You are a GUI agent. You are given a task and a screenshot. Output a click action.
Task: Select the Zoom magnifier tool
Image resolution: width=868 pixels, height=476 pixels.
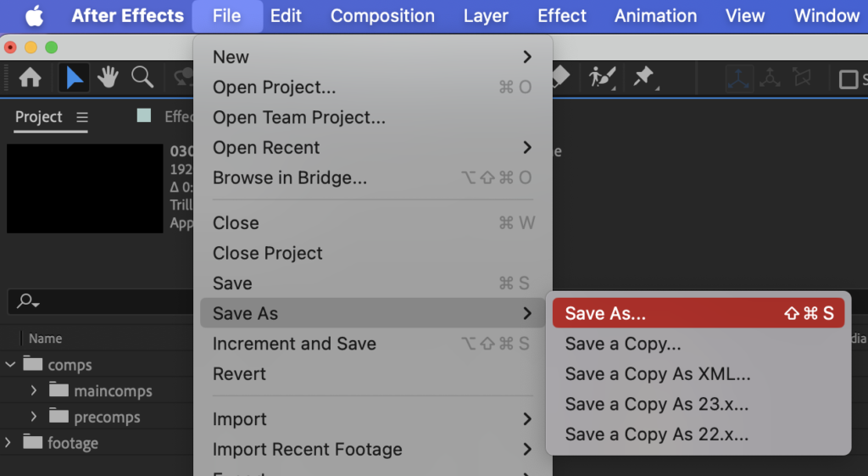pos(142,78)
